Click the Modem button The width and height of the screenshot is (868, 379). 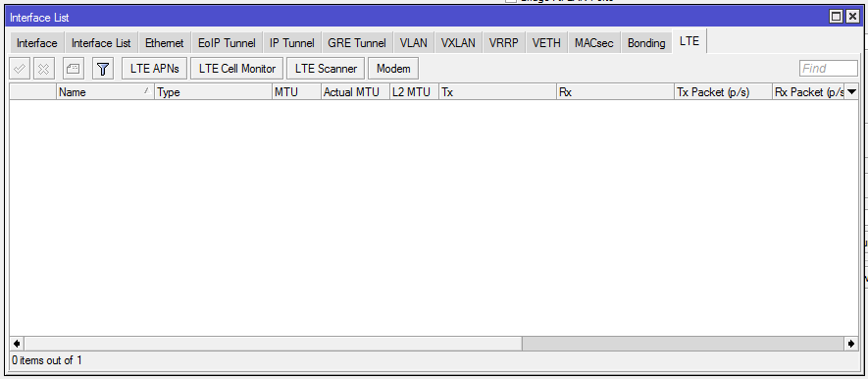393,69
